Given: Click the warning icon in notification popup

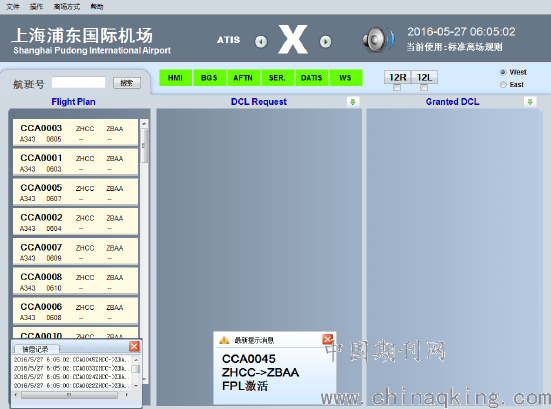Looking at the screenshot, I should point(224,340).
